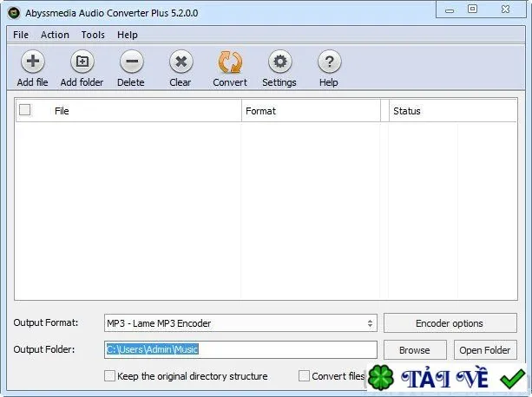The height and width of the screenshot is (397, 532).
Task: Click the Open Folder button
Action: 485,350
